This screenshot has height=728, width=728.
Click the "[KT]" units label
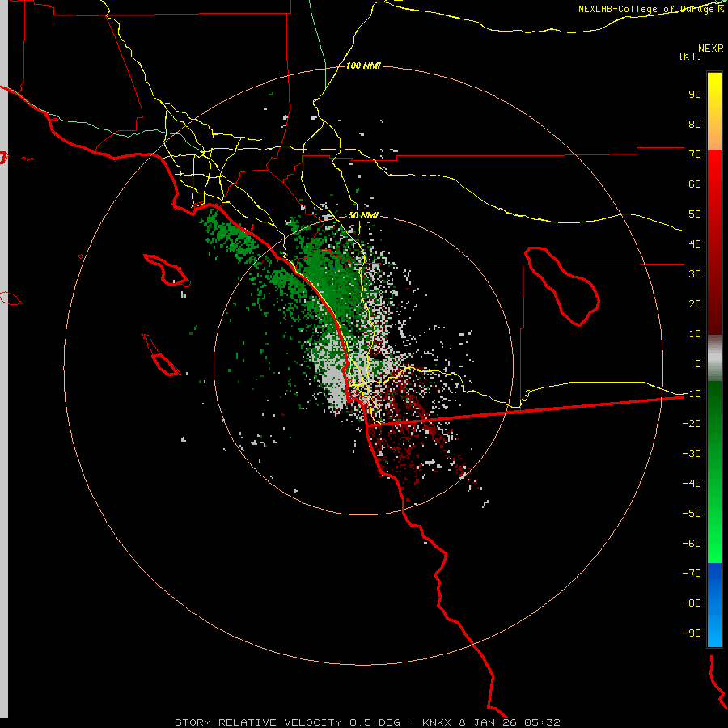click(x=691, y=56)
